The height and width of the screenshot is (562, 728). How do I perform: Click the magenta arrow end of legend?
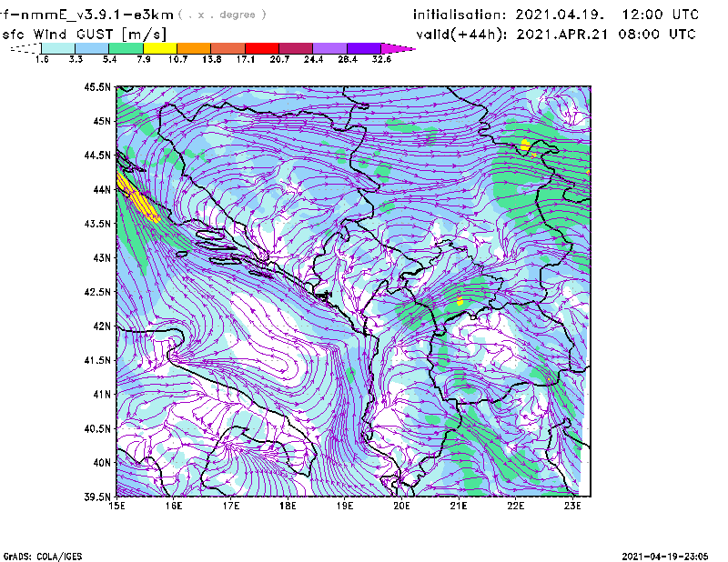[x=397, y=48]
